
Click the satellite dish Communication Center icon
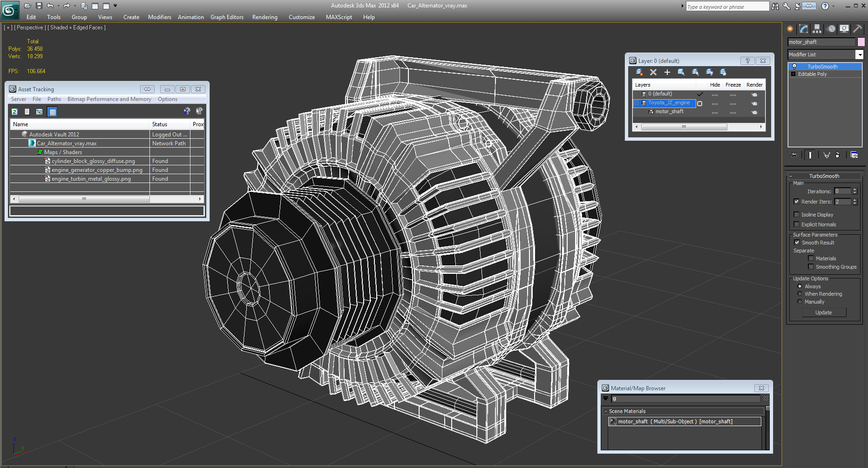pyautogui.click(x=798, y=6)
